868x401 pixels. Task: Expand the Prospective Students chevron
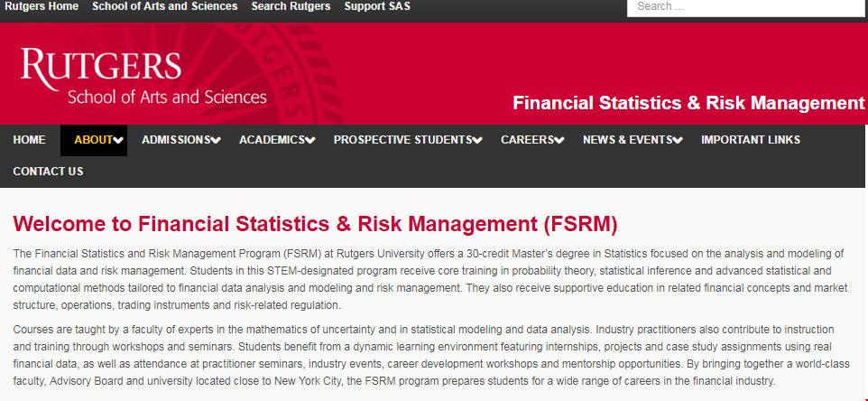point(477,140)
